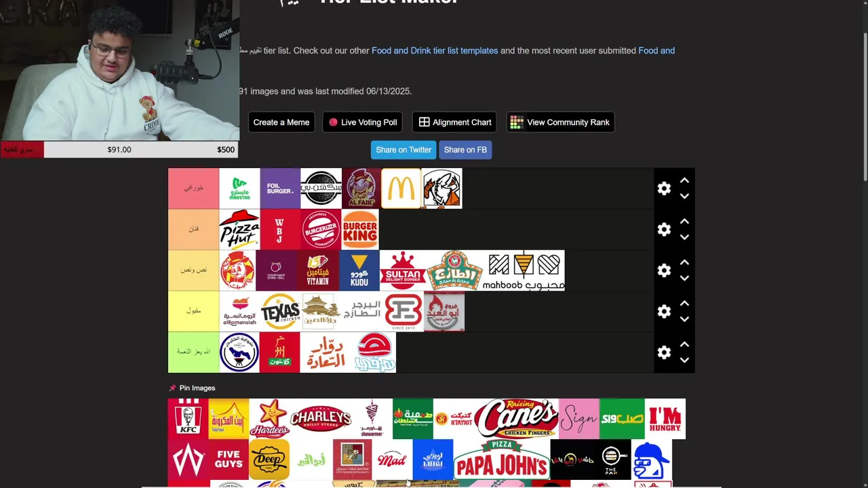Click the orange فنان tier label
The image size is (868, 488).
[193, 230]
